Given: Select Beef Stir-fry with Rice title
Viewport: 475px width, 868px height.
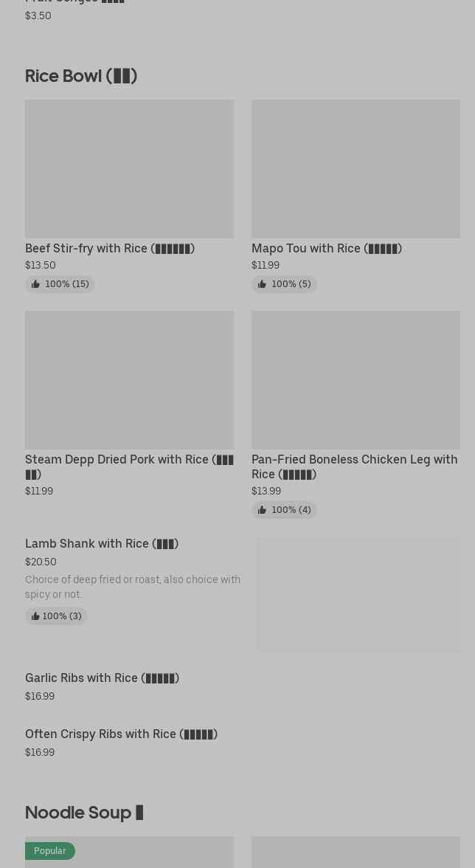Looking at the screenshot, I should 110,248.
